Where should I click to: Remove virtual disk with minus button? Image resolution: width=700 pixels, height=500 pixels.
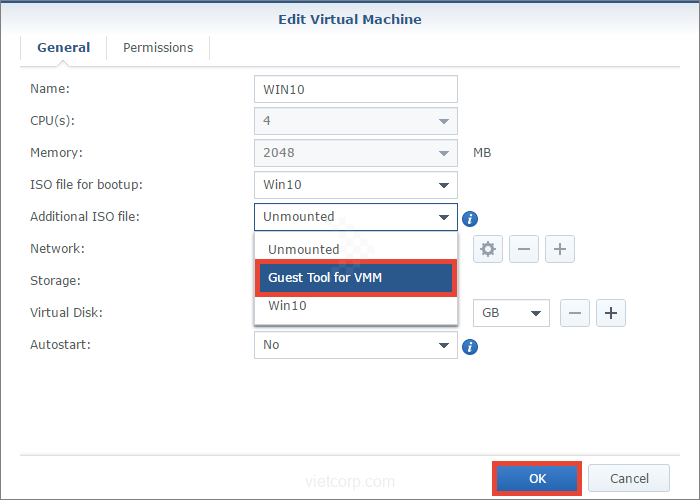pos(575,313)
